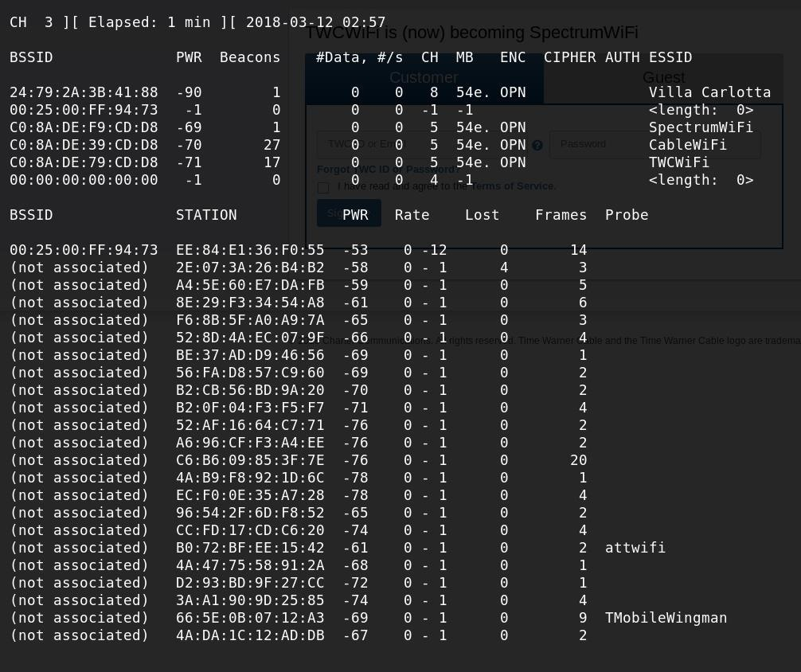Click station '4A:47:75:58:91:2A'
The image size is (801, 672).
click(x=250, y=565)
